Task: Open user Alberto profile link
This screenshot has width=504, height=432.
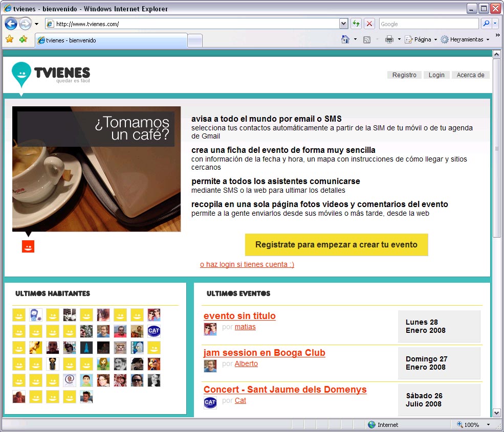Action: (246, 363)
